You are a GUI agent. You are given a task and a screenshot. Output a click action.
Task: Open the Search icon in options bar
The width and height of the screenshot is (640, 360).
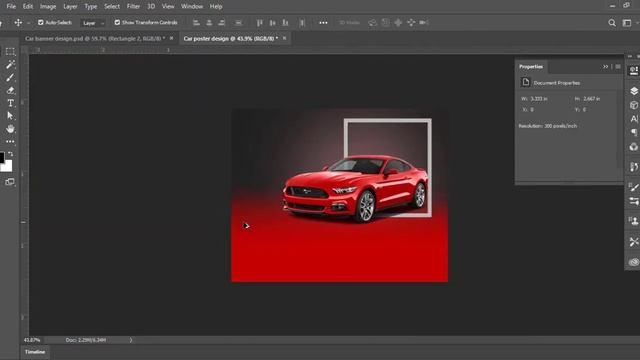pos(612,23)
